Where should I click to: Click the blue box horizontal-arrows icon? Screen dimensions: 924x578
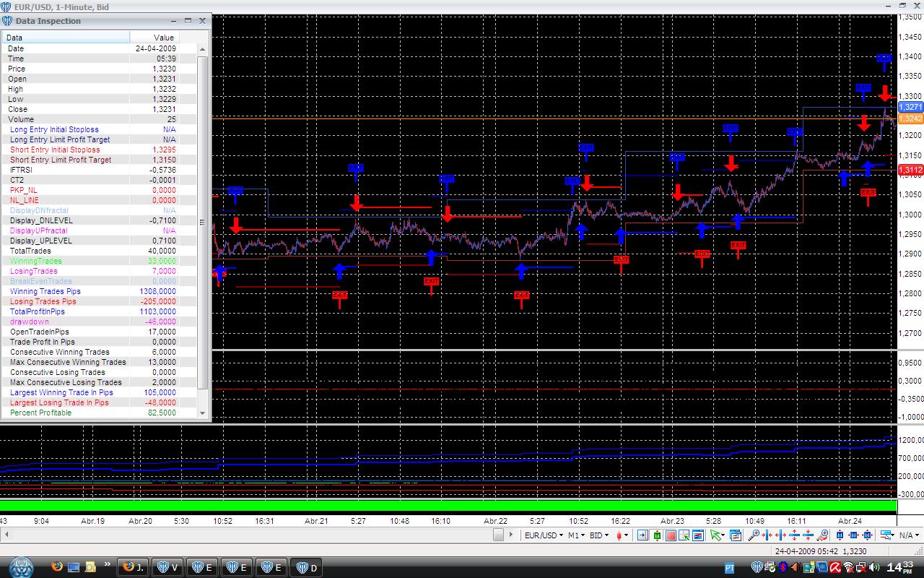click(x=853, y=535)
